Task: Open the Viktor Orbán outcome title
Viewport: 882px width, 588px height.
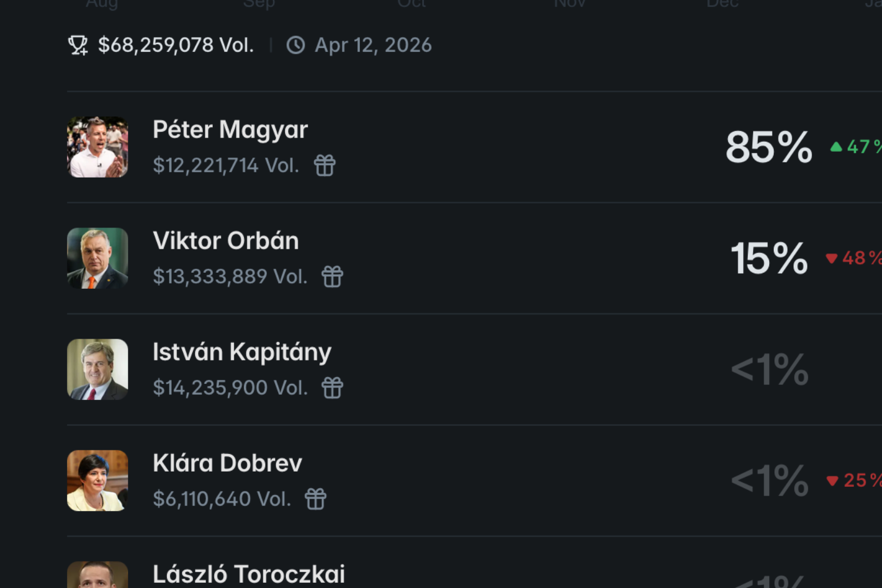Action: tap(226, 241)
